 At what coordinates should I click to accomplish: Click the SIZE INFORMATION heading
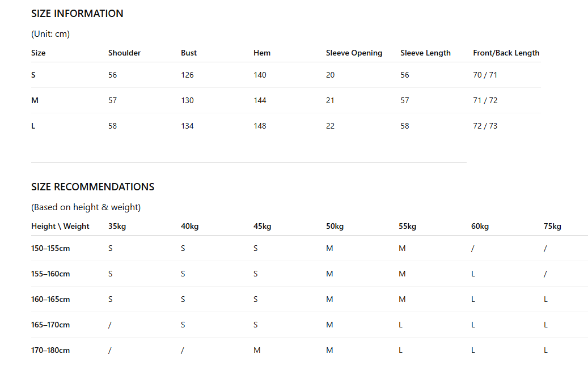77,14
